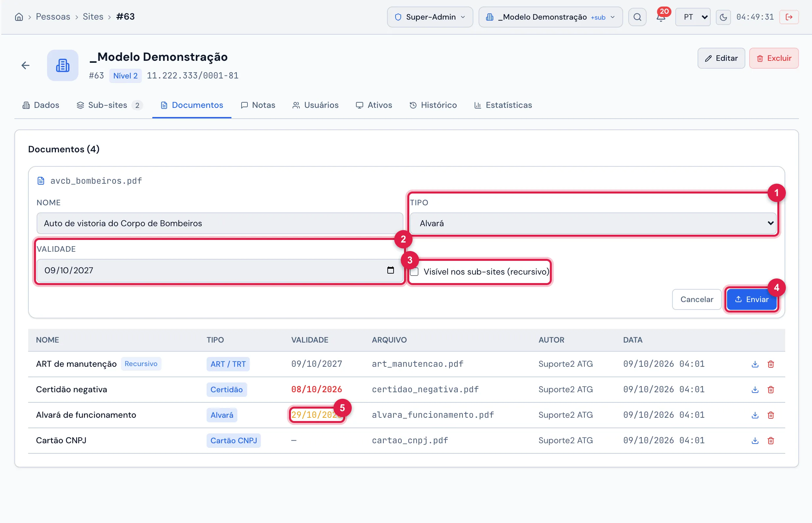Open the Estatísticas tab

coord(503,105)
